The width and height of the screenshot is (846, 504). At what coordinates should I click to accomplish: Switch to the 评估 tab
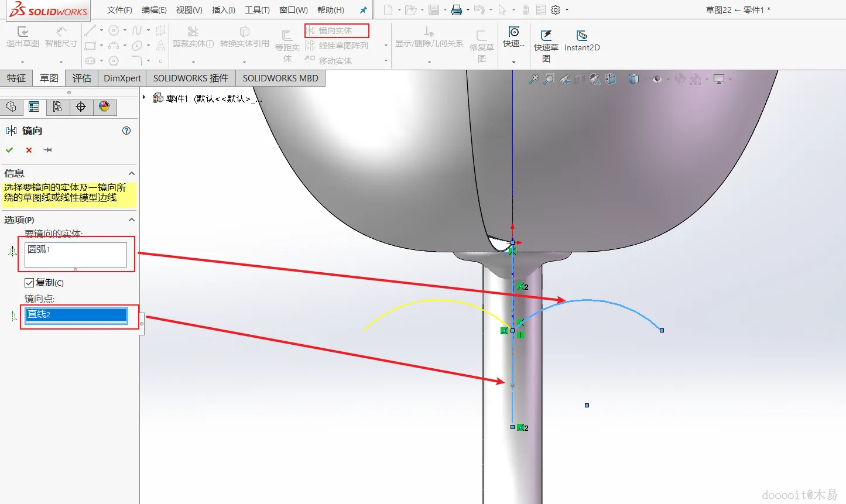coord(81,78)
